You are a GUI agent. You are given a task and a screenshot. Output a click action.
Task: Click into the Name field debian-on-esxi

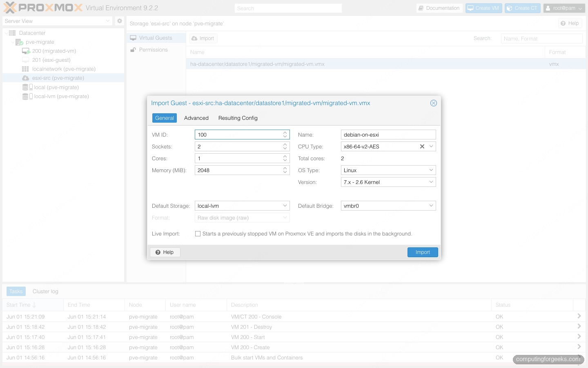[388, 135]
